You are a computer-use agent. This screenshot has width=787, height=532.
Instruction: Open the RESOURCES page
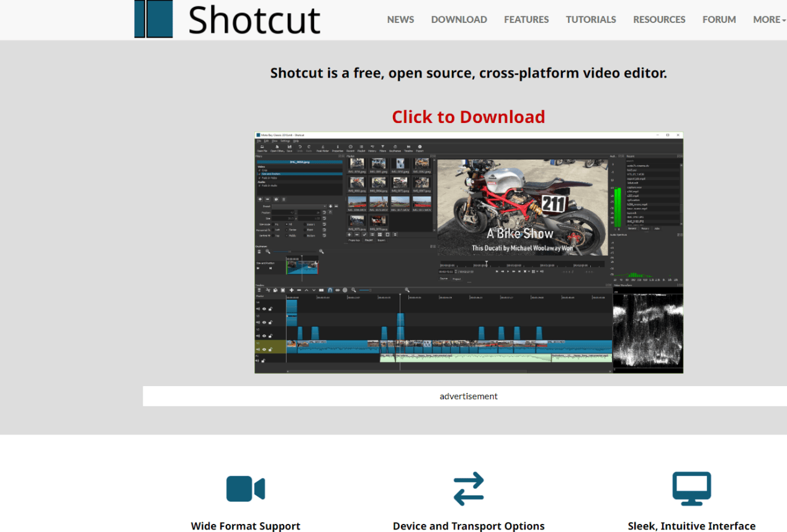point(659,19)
